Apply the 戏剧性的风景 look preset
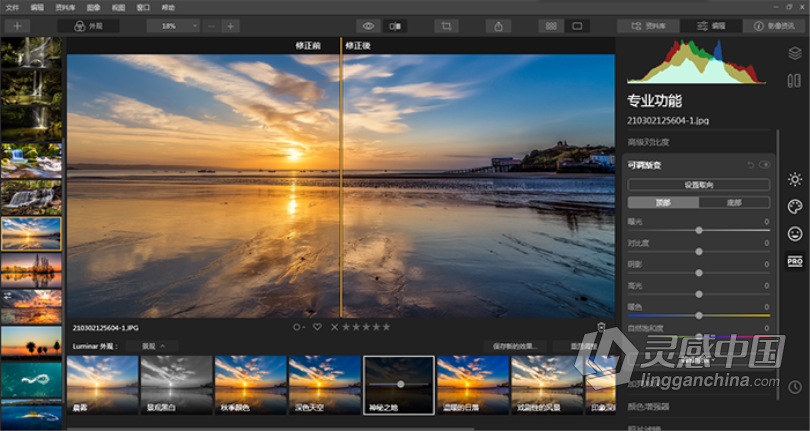Screen dimensions: 810x431 (x=547, y=384)
